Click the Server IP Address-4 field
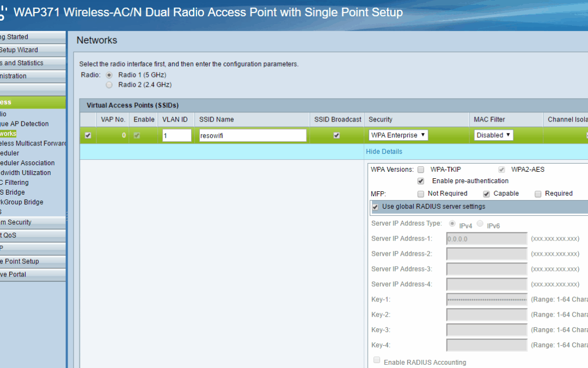 pyautogui.click(x=487, y=284)
